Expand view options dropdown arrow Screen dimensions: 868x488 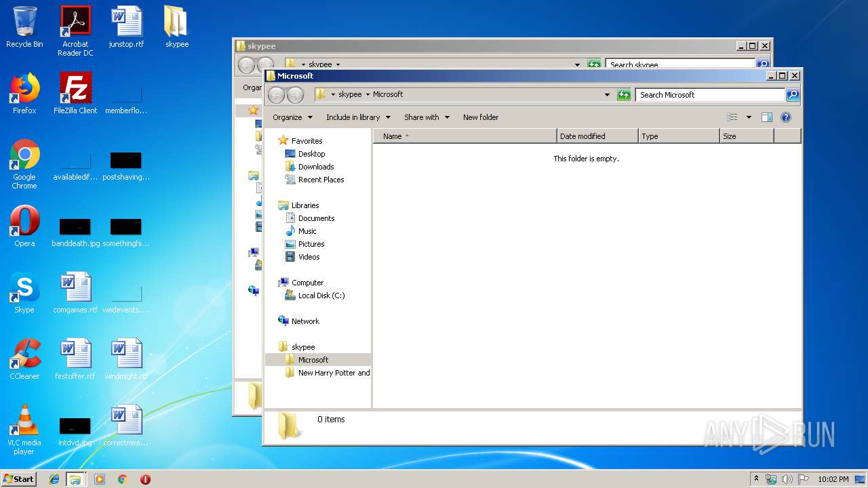click(x=749, y=117)
